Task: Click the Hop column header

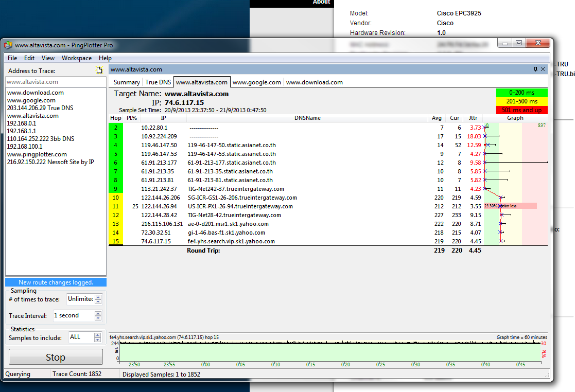Action: tap(115, 118)
